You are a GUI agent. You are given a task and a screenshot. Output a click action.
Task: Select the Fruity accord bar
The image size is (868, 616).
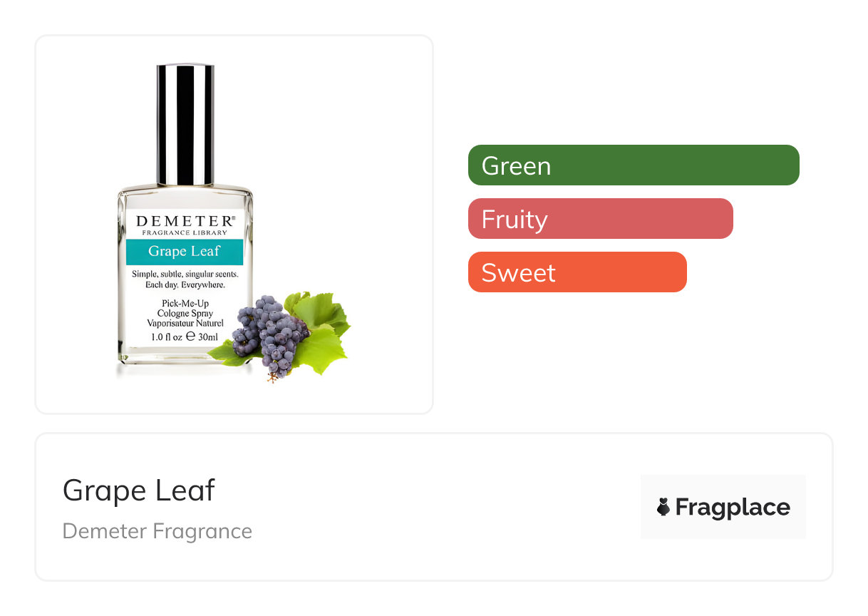click(x=600, y=219)
